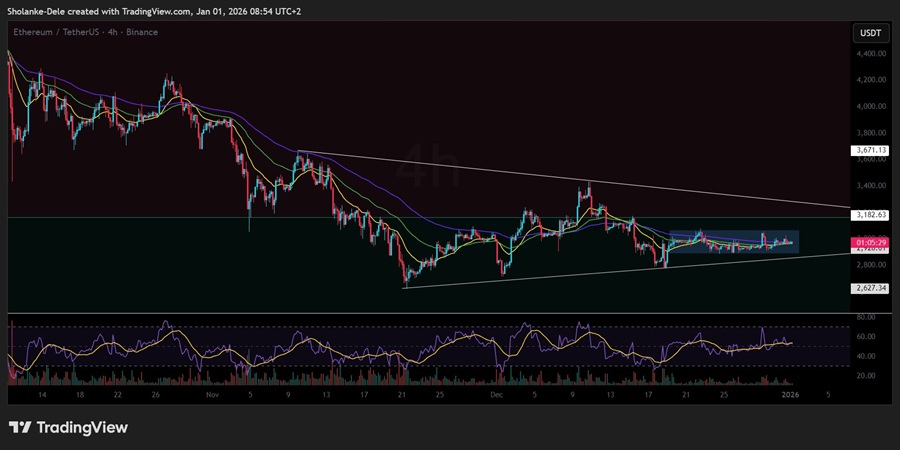Click the 3,671.13 price label
The height and width of the screenshot is (450, 900).
click(869, 150)
